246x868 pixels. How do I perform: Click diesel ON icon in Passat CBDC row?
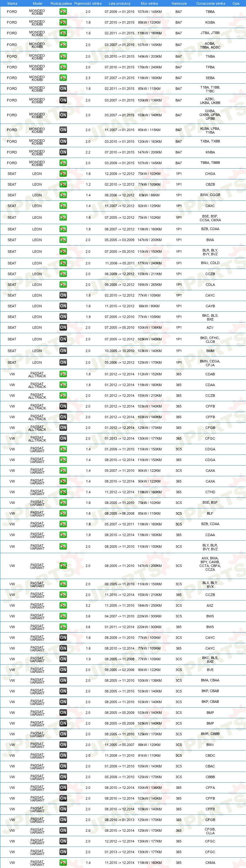click(x=63, y=755)
